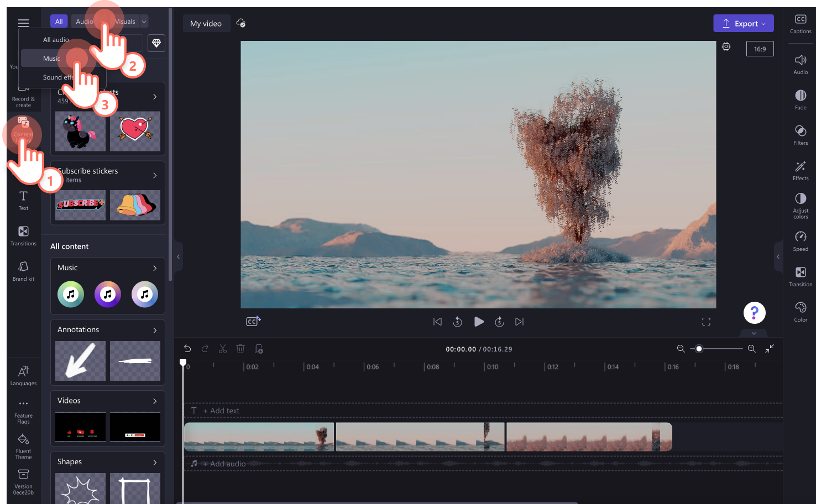Delete selected clip with trash icon
This screenshot has height=504, width=816.
pos(240,349)
